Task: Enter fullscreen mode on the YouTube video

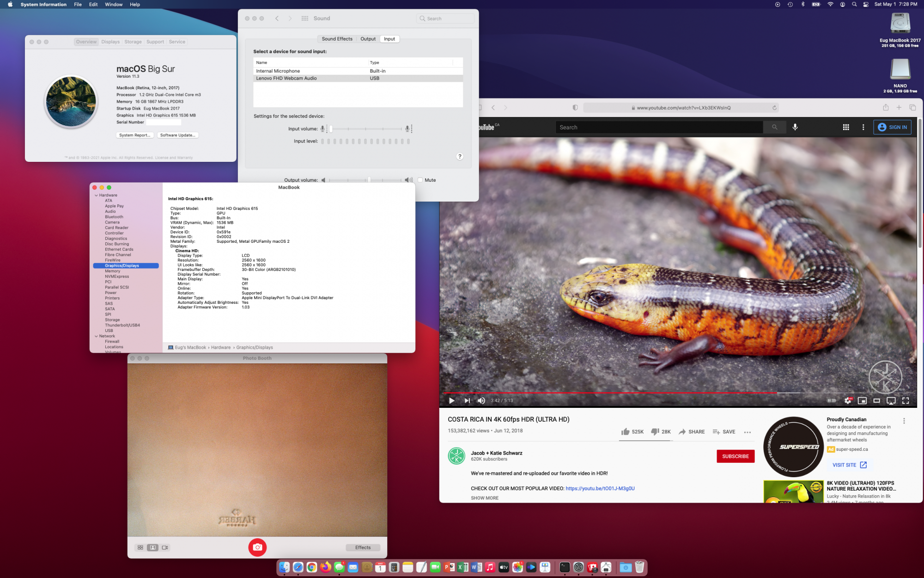Action: (905, 400)
